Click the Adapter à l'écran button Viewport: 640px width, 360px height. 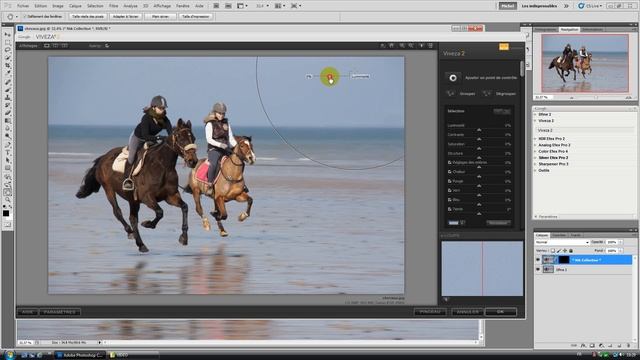125,17
